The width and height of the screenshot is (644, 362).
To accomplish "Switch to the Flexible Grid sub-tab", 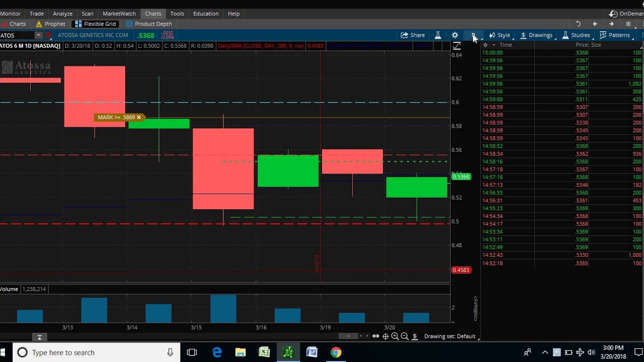I will pos(95,24).
